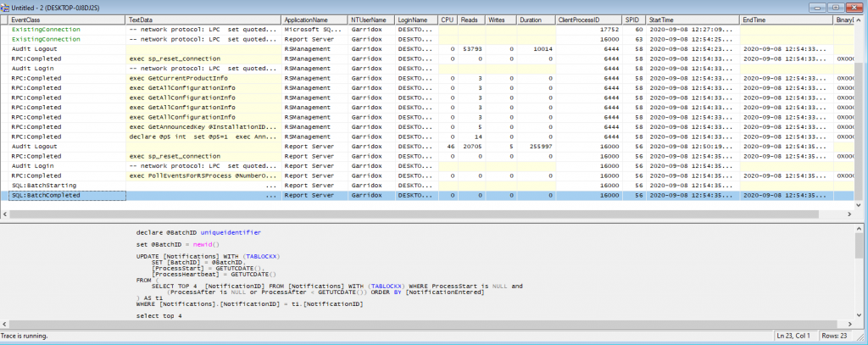868x345 pixels.
Task: Click sp_reset_connection TextData cell for RSManagement
Action: [203, 58]
